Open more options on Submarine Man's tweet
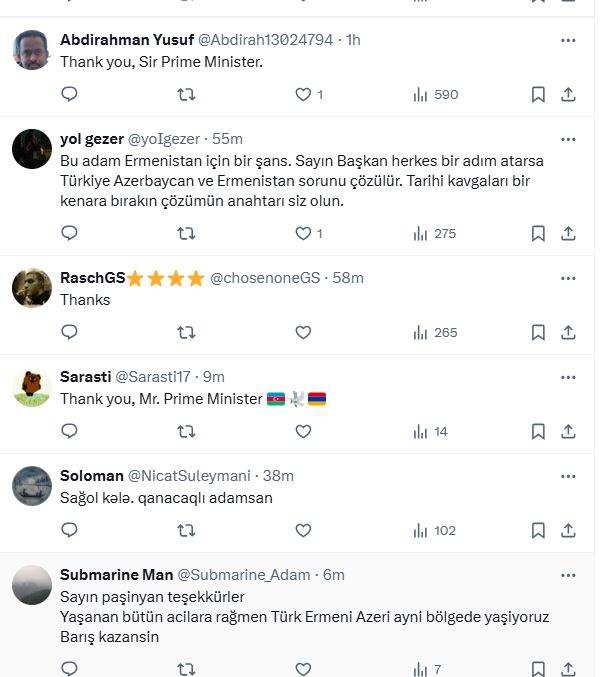 point(568,575)
